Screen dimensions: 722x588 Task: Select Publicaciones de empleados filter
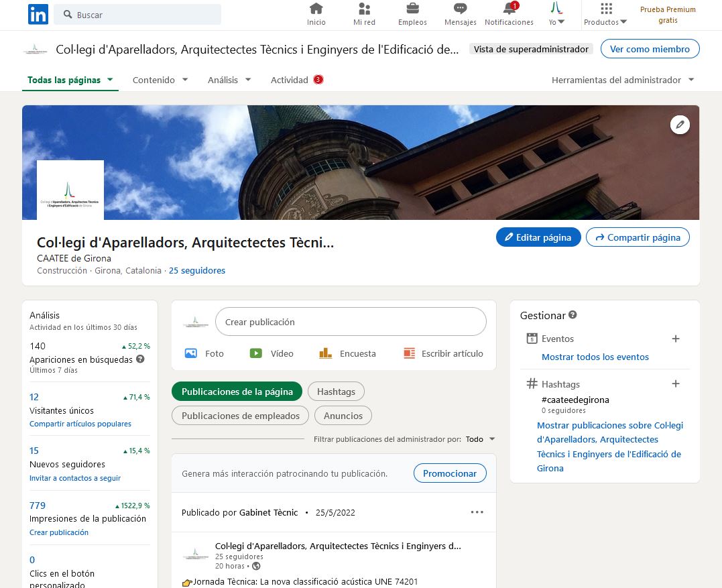pyautogui.click(x=241, y=416)
